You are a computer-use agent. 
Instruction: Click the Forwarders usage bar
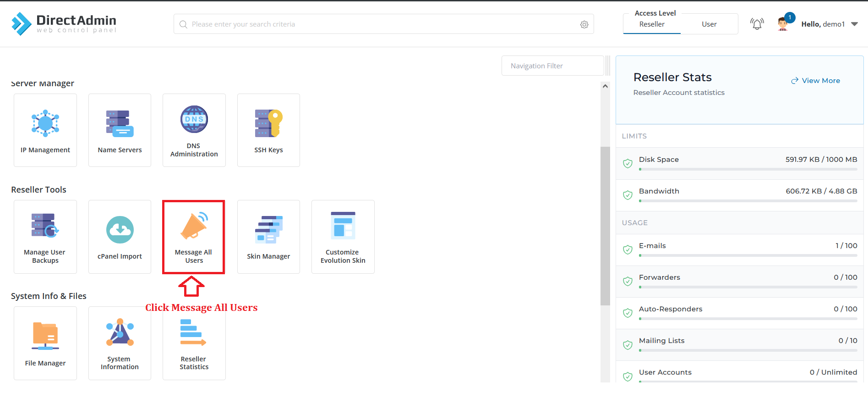tap(748, 287)
